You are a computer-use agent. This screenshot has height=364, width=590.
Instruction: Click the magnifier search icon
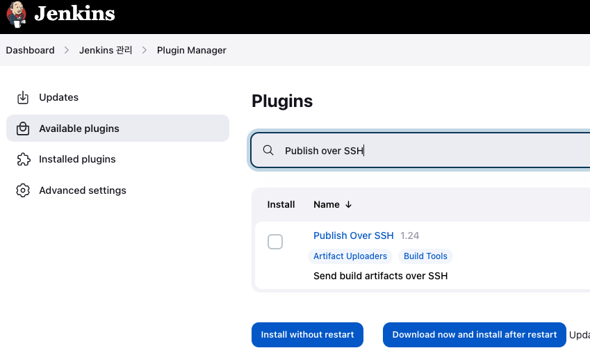coord(268,151)
